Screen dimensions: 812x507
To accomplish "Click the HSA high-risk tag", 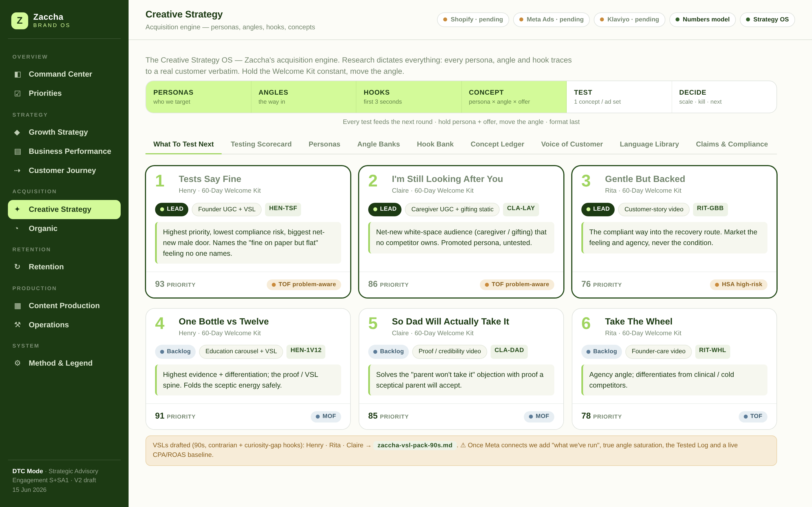I will coord(738,284).
